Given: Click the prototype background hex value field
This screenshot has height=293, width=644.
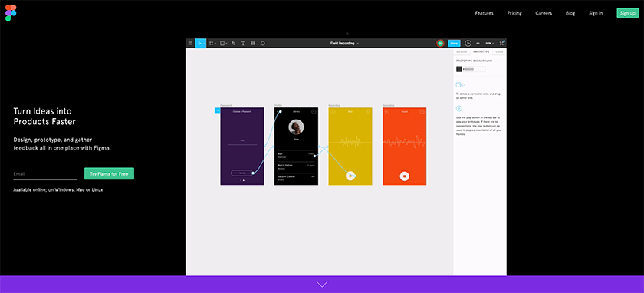Looking at the screenshot, I should (474, 69).
